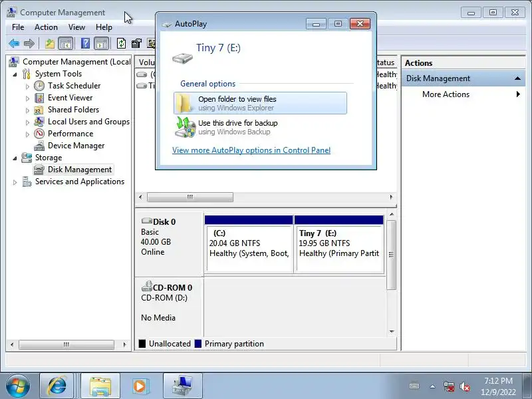Image resolution: width=532 pixels, height=399 pixels.
Task: Open Windows Media Player from taskbar
Action: (140, 386)
